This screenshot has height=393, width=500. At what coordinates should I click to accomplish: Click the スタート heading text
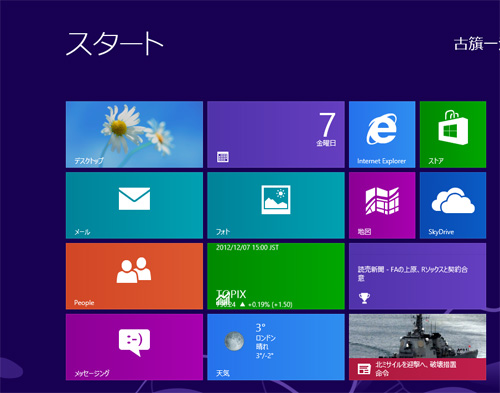point(114,44)
